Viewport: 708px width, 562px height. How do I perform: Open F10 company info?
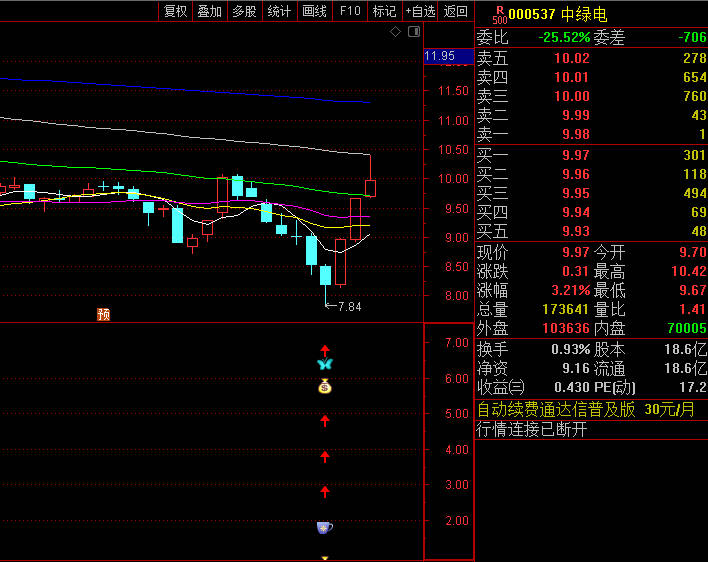(350, 11)
